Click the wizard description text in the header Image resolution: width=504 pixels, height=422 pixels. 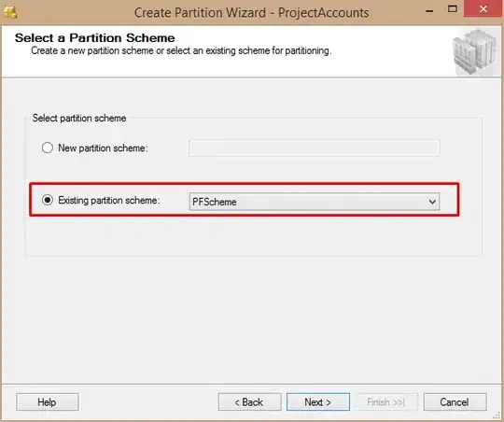tap(181, 50)
